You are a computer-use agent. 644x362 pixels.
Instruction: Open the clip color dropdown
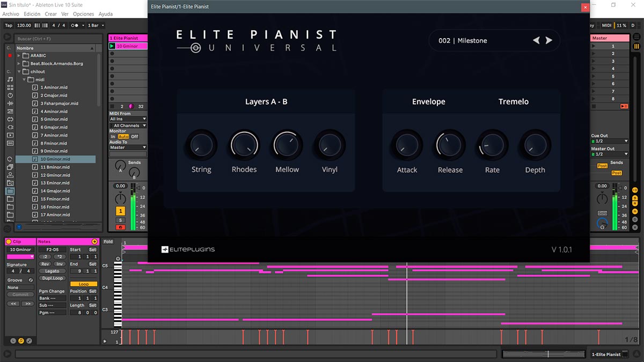(x=20, y=257)
